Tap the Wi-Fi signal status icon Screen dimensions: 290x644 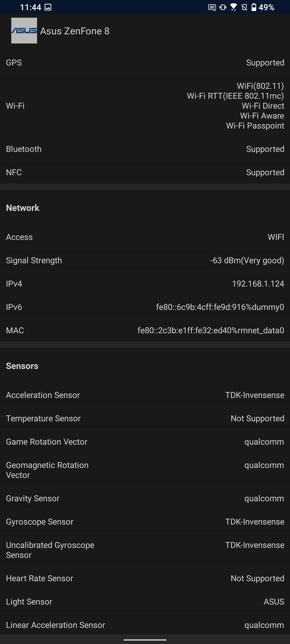click(234, 7)
